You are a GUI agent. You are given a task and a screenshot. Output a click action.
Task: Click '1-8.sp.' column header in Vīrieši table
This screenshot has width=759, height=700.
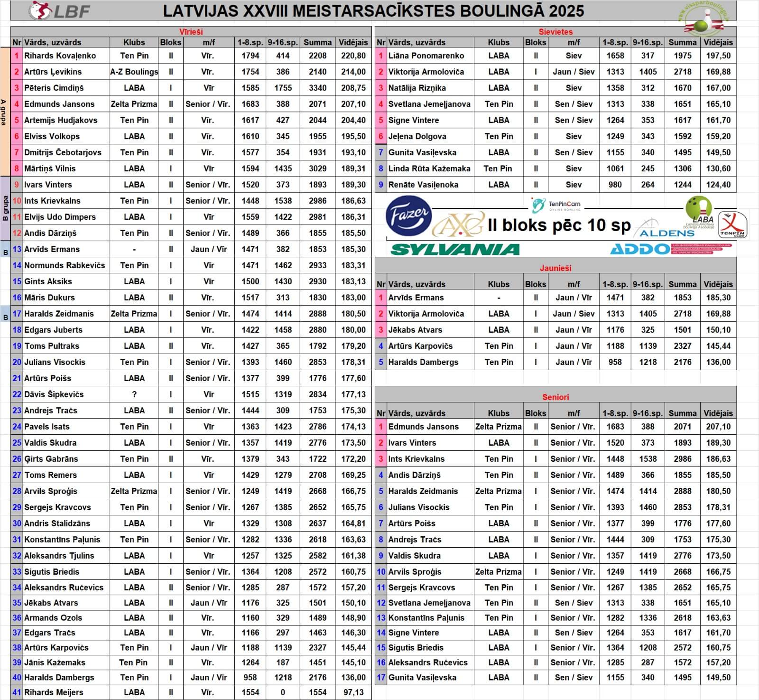(250, 42)
